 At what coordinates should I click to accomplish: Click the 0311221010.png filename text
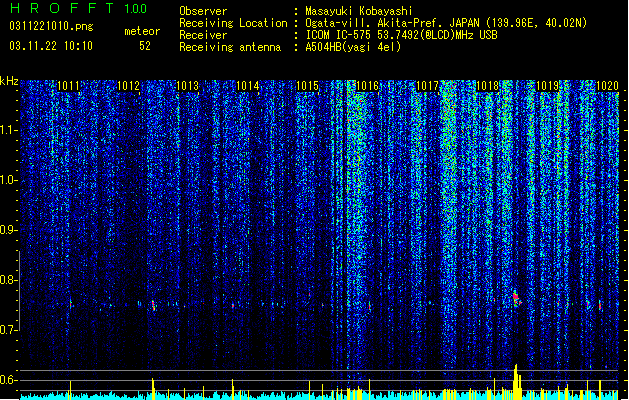click(x=51, y=27)
